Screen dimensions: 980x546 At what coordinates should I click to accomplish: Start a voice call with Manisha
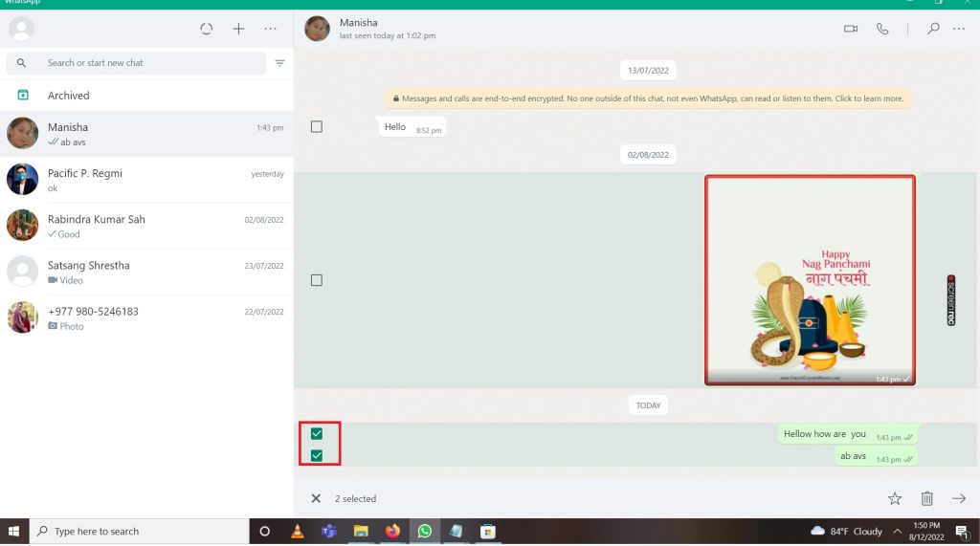882,29
